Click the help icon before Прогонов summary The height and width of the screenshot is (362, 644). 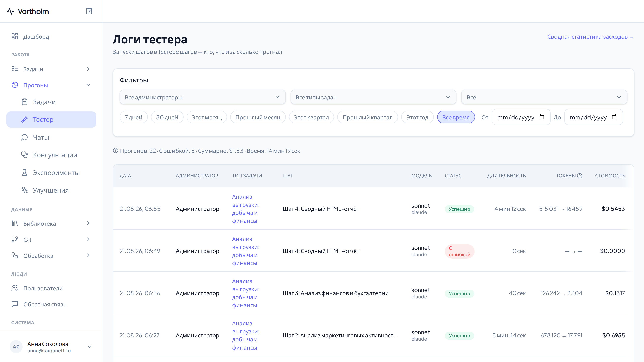115,151
